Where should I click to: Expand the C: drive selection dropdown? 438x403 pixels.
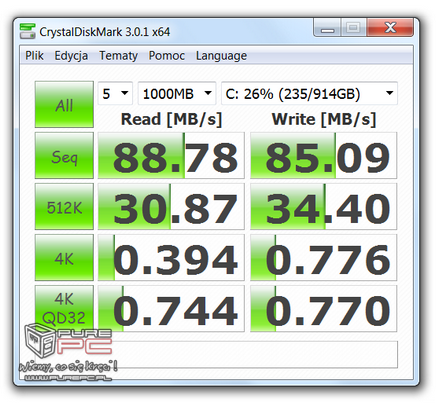(x=309, y=93)
